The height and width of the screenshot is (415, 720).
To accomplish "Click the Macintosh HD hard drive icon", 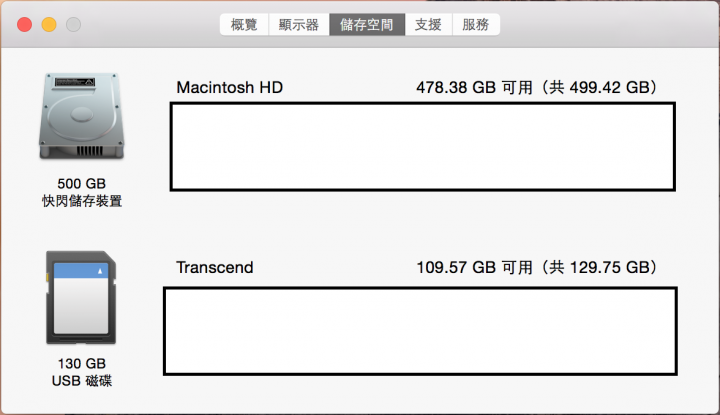I will (82, 116).
